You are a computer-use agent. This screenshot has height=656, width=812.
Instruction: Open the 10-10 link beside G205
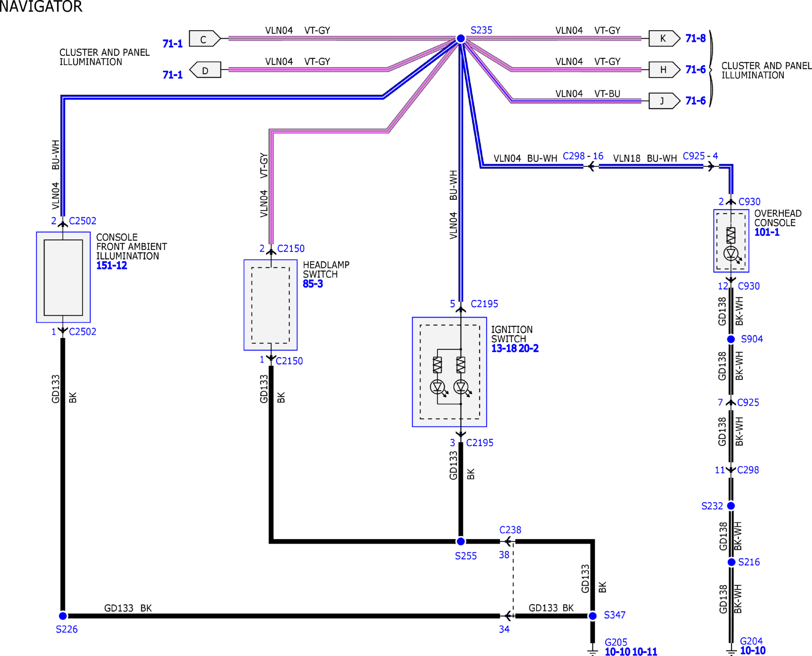pyautogui.click(x=618, y=652)
